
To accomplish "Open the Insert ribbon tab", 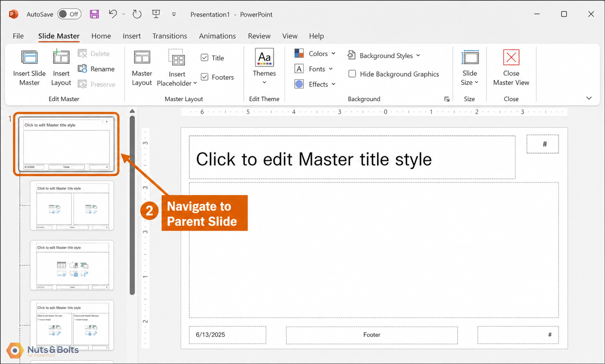I will click(x=132, y=36).
